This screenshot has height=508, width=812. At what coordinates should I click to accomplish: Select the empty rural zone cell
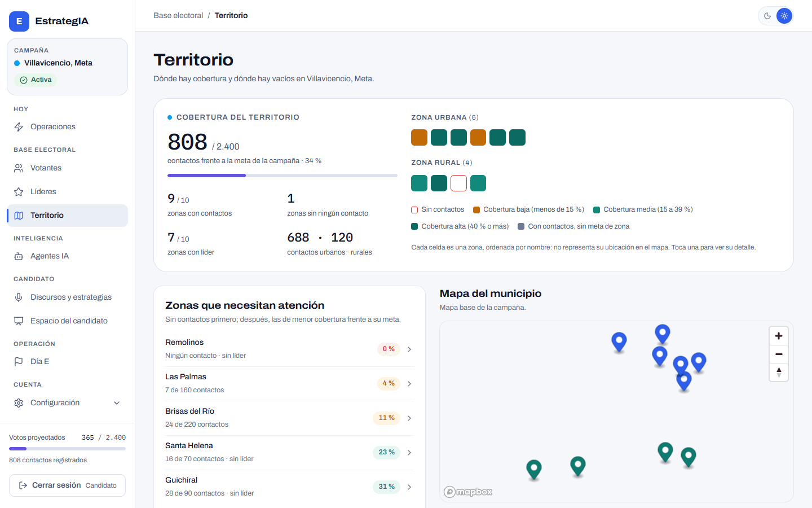[x=458, y=183]
